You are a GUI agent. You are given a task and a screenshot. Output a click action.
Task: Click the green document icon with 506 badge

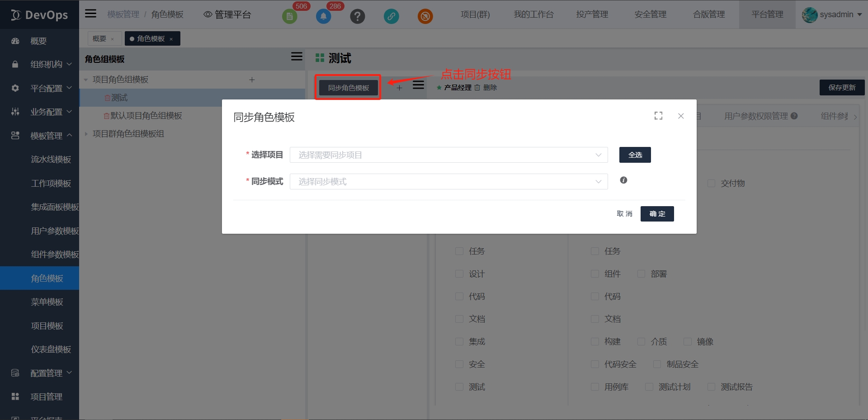pos(289,17)
